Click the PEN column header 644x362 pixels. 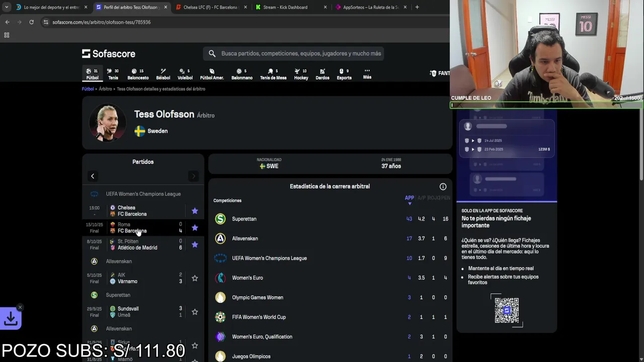click(446, 198)
